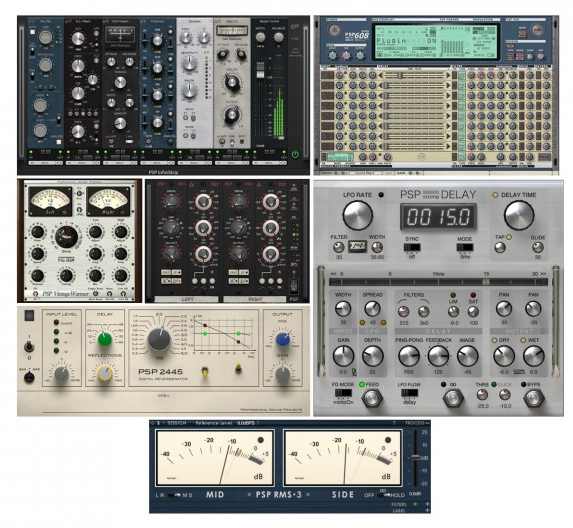
Task: Click the FEEDBACK knob on PSP Delay
Action: tap(438, 356)
